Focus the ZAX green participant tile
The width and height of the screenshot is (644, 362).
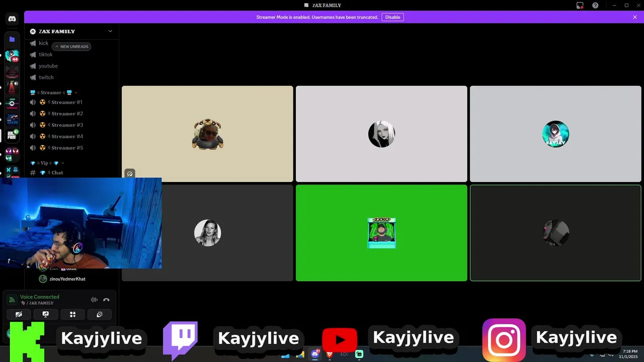coord(381,233)
